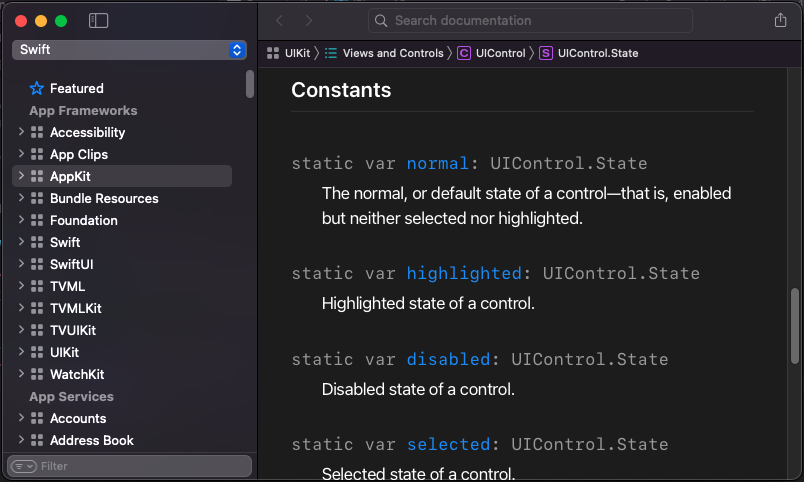Open the filter options icon
The image size is (804, 482).
pyautogui.click(x=24, y=466)
